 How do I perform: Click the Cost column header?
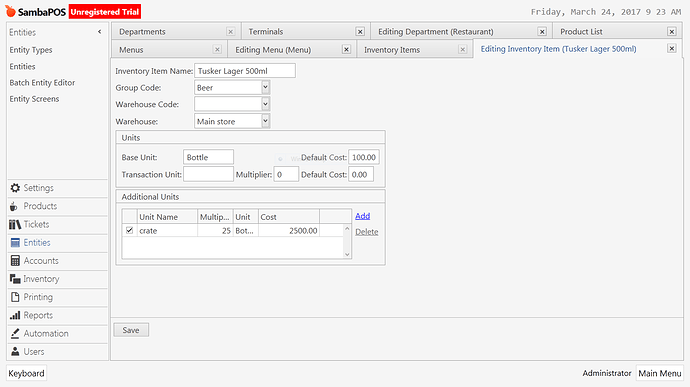point(289,217)
